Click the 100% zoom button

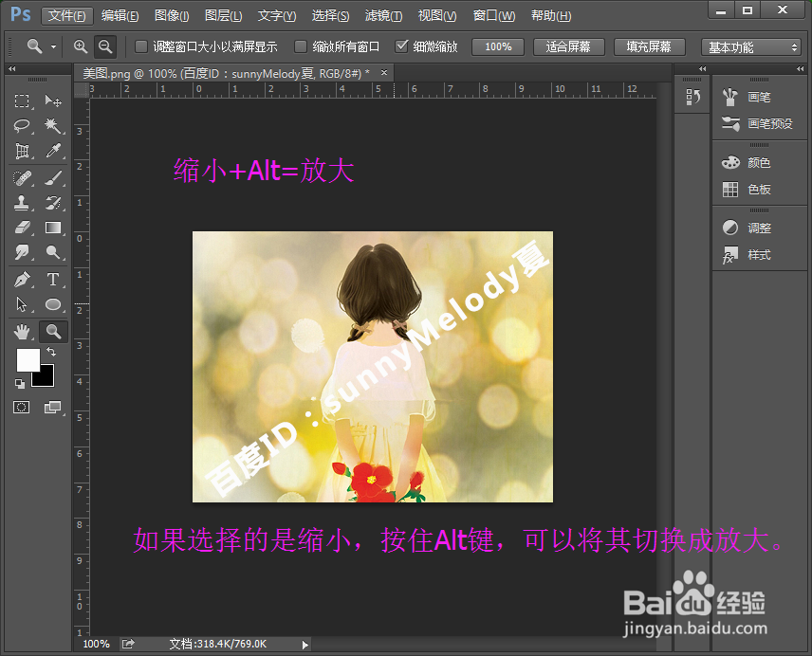pyautogui.click(x=498, y=47)
